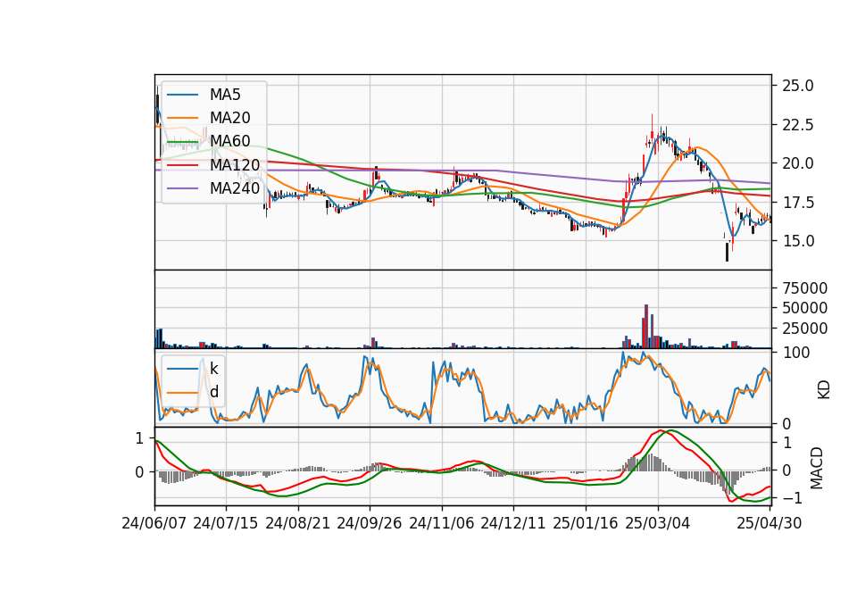Screen dimensions: 857x616
Task: Click the 24/09/26 date axis label
Action: point(370,523)
